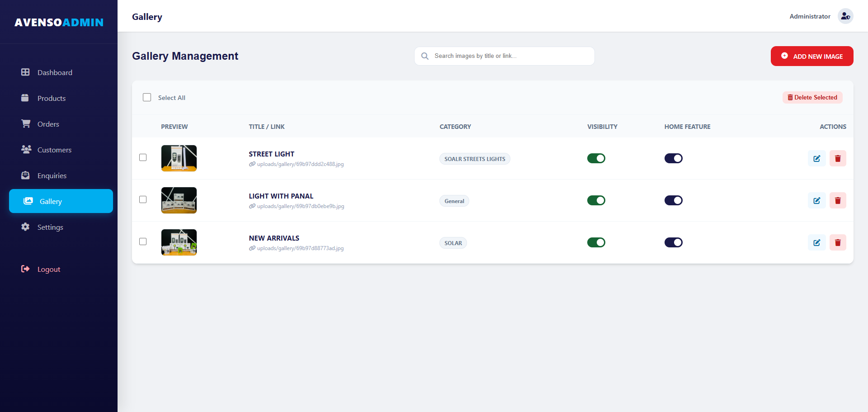Click the HOME FEATURE column header
The image size is (868, 412).
point(687,127)
